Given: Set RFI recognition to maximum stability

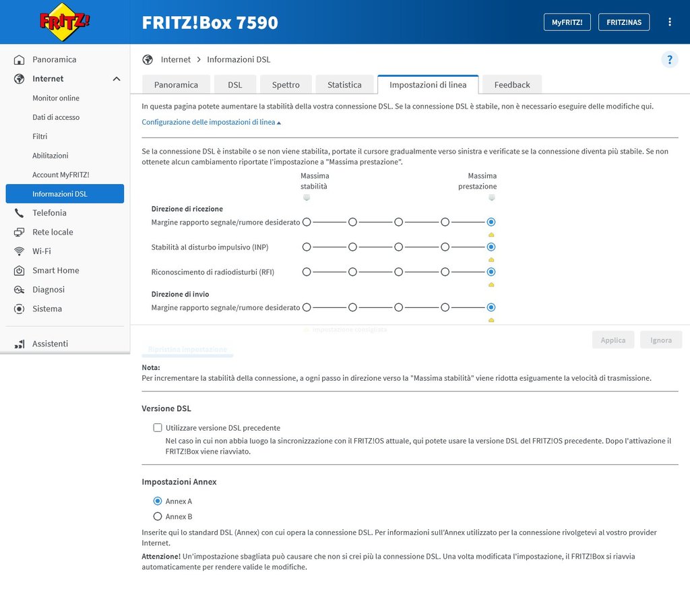Looking at the screenshot, I should [x=307, y=272].
